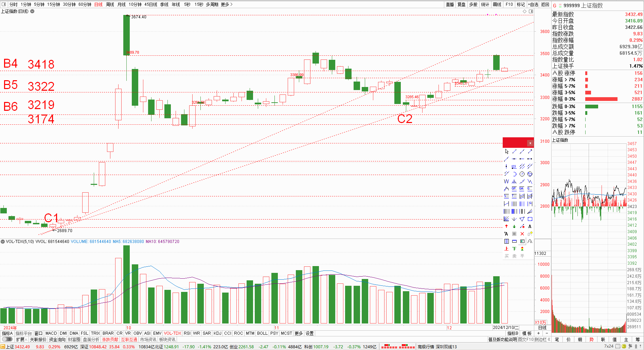Click the red X delete drawing tool
The height and width of the screenshot is (350, 644).
click(522, 234)
